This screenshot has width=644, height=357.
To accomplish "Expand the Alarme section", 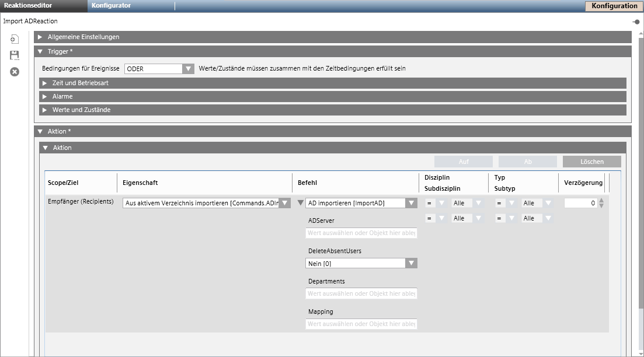I will [44, 96].
